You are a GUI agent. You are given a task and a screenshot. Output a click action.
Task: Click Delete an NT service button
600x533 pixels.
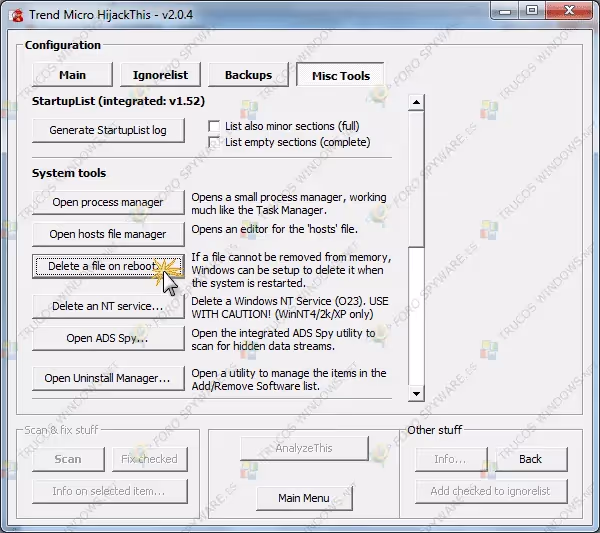coord(108,306)
